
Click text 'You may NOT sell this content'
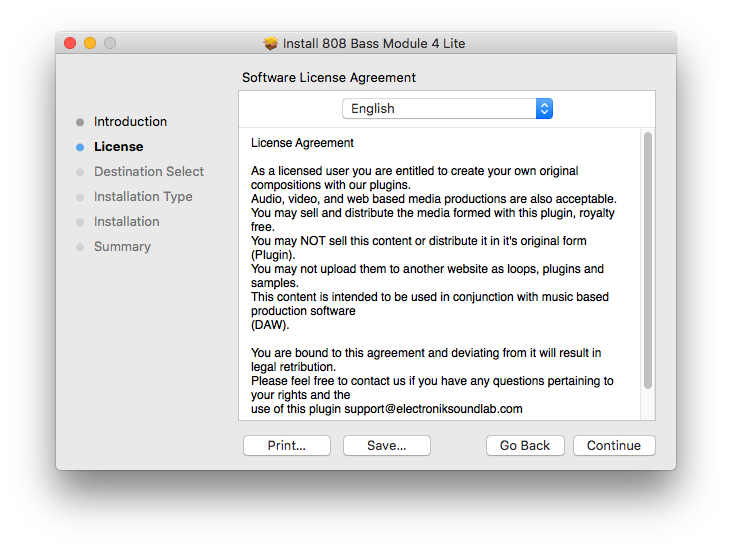[x=331, y=241]
